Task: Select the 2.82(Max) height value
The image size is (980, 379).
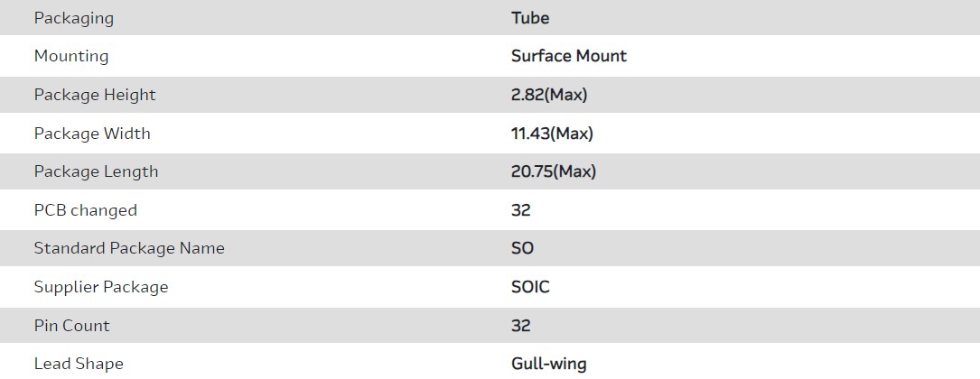Action: point(549,95)
